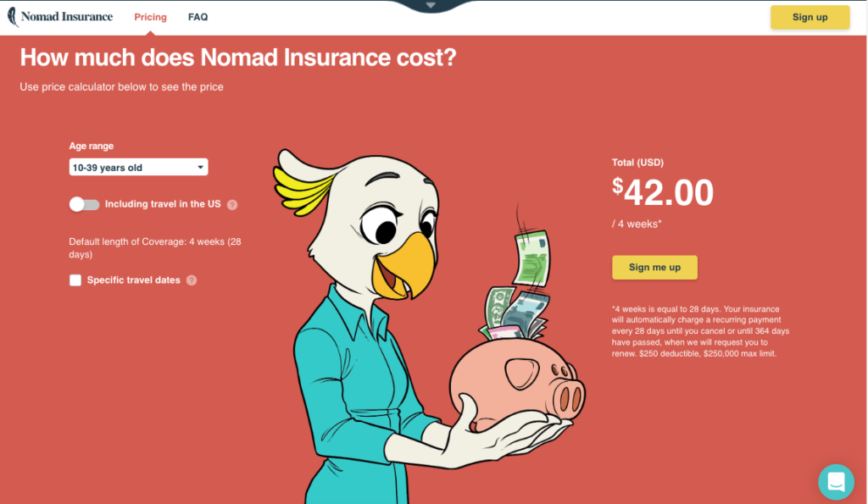Viewport: 868px width, 504px height.
Task: Open the chat bubble widget
Action: (x=836, y=482)
